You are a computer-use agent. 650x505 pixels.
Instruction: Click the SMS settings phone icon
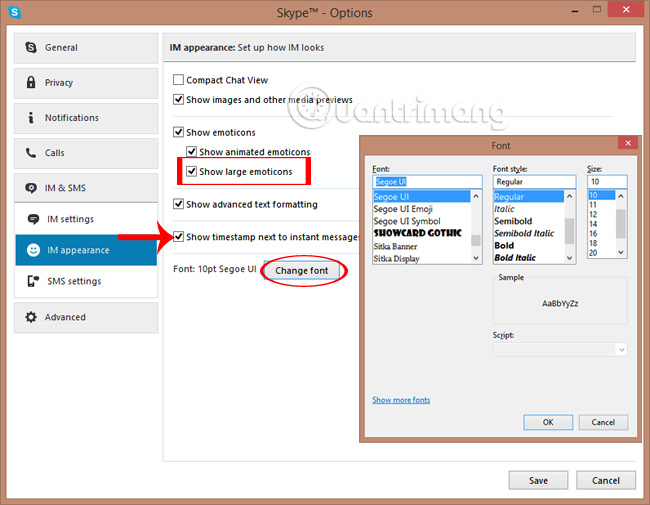[33, 281]
